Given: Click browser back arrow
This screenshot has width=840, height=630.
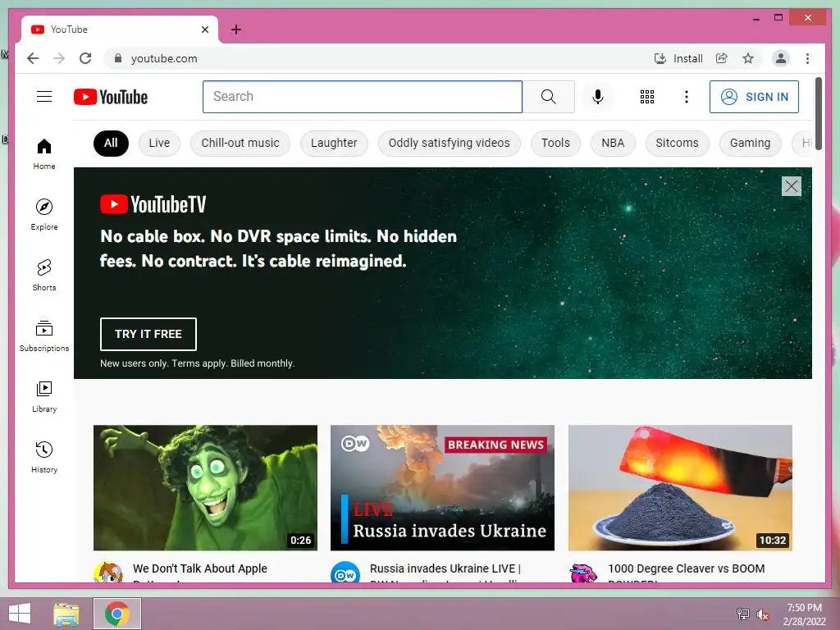Looking at the screenshot, I should (x=33, y=58).
